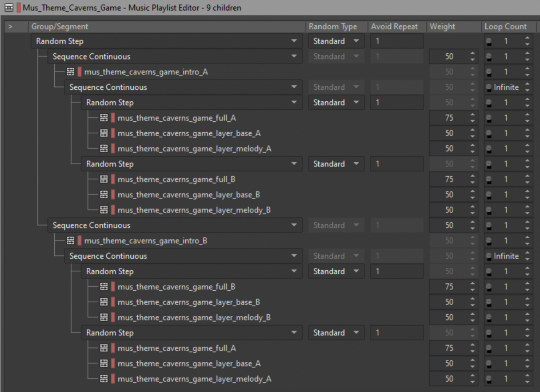Viewport: 540px width, 392px height.
Task: Increase Loop Count on the top-level Random Step
Action: 527,38
